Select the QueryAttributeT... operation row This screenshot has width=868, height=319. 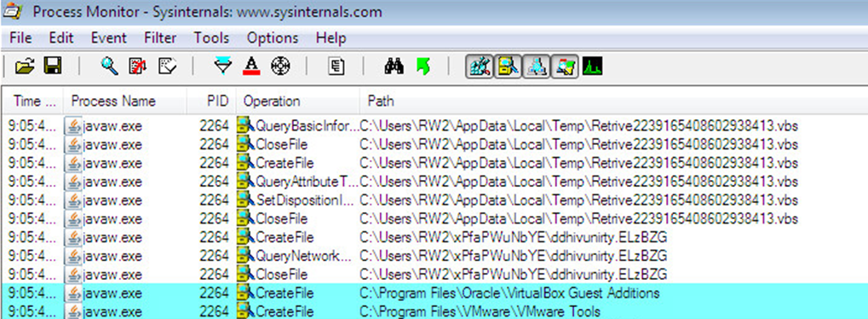[434, 182]
